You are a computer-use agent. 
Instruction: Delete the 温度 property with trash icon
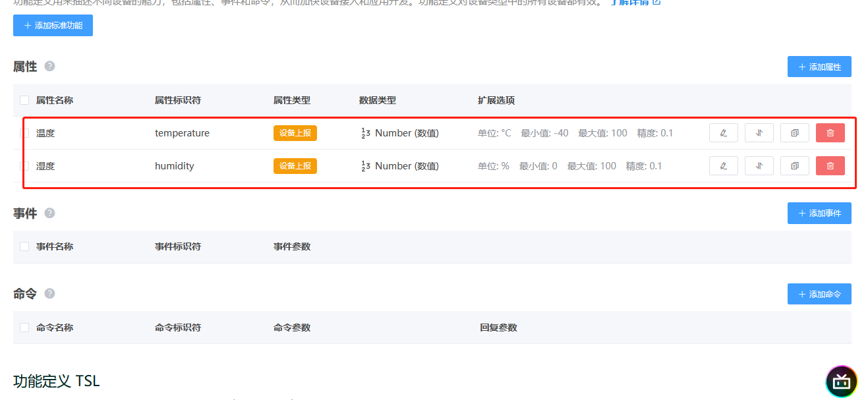pyautogui.click(x=830, y=132)
